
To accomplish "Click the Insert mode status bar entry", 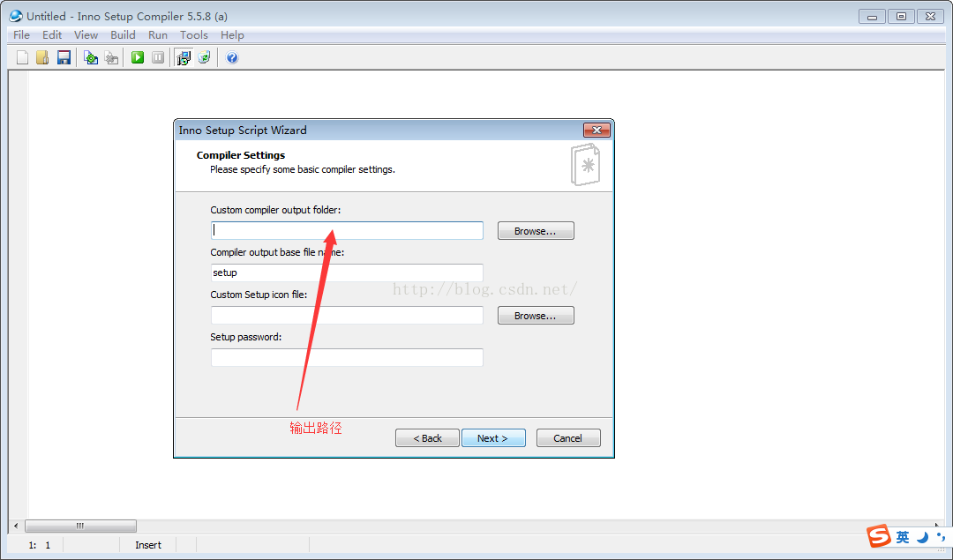I will click(148, 545).
